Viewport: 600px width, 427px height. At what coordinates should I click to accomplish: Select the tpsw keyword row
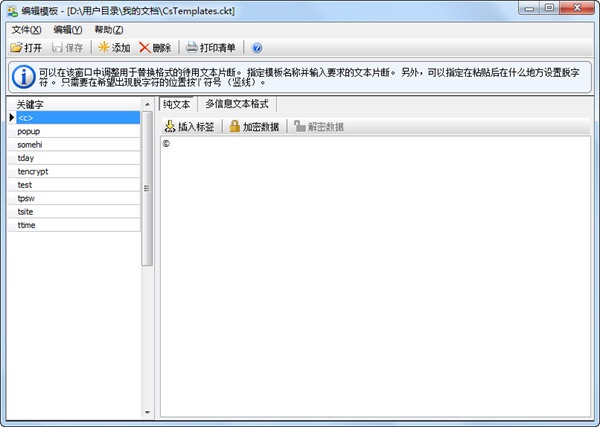pos(78,198)
